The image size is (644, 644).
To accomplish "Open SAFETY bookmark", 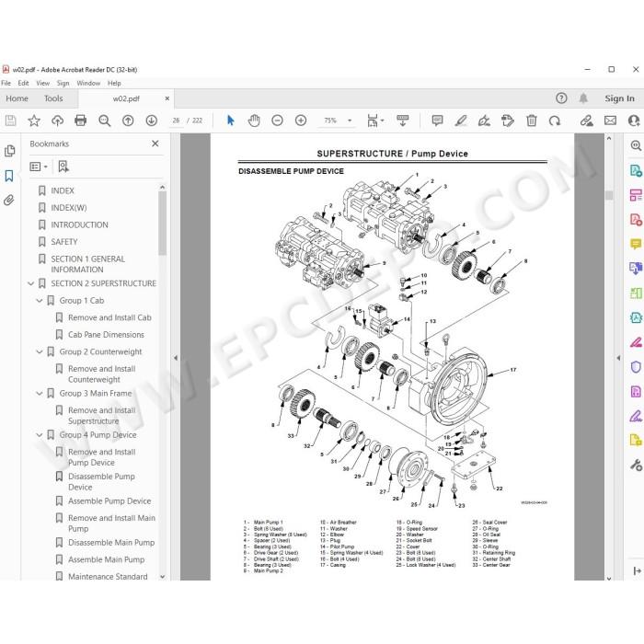I will [64, 242].
